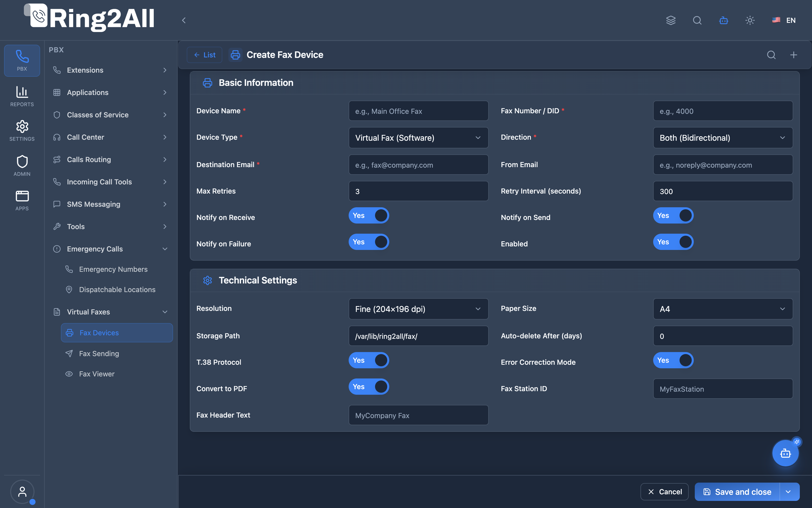
Task: Toggle the Enabled switch
Action: point(673,242)
